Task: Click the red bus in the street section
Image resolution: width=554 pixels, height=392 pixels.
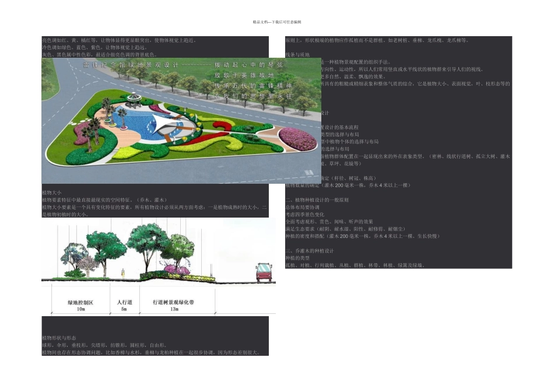Action: click(265, 272)
